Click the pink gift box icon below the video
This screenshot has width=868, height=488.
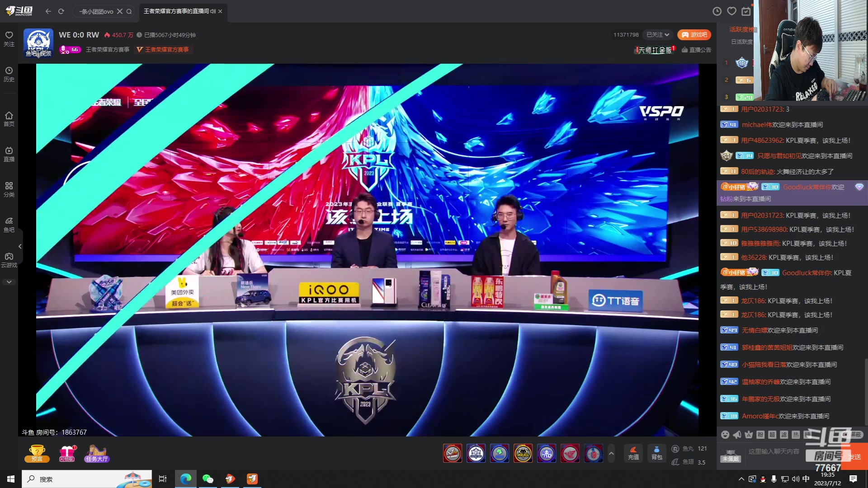coord(67,453)
